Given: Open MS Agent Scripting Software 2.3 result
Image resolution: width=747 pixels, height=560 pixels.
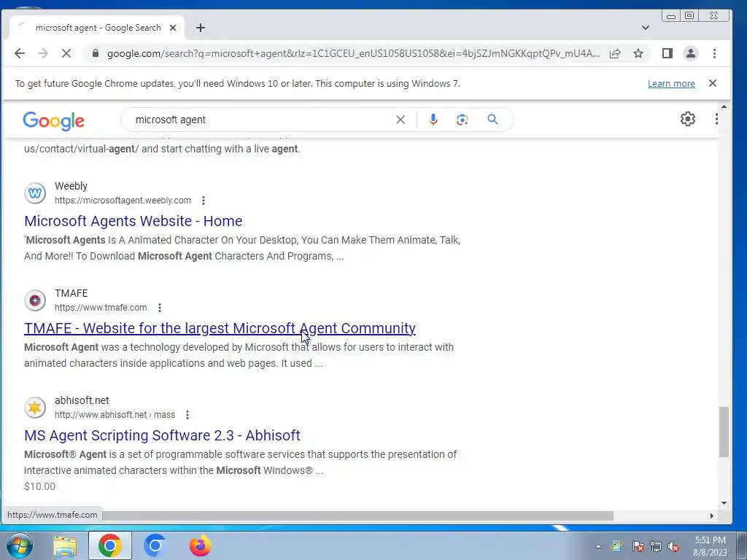Looking at the screenshot, I should coord(162,435).
